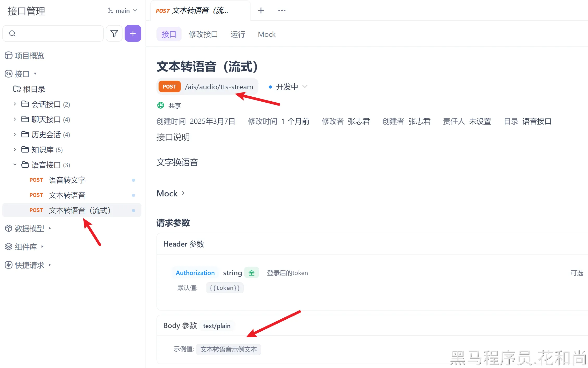
Task: Click the search magnifier icon
Action: click(x=12, y=33)
